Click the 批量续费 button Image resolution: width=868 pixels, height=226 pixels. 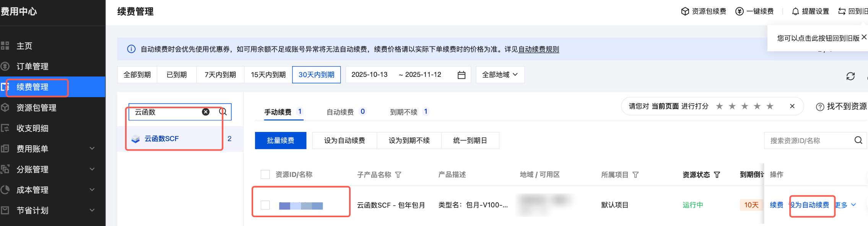point(281,140)
